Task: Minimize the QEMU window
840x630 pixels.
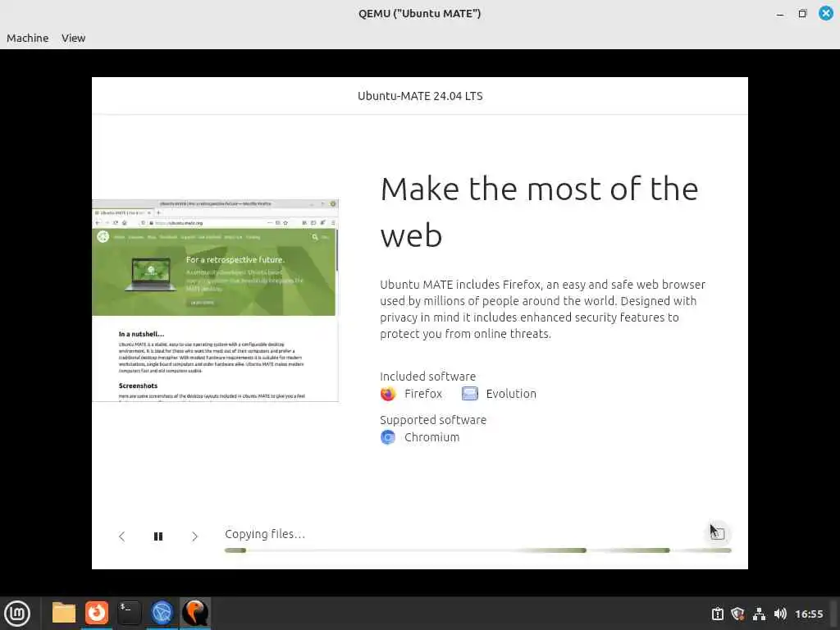Action: 780,14
